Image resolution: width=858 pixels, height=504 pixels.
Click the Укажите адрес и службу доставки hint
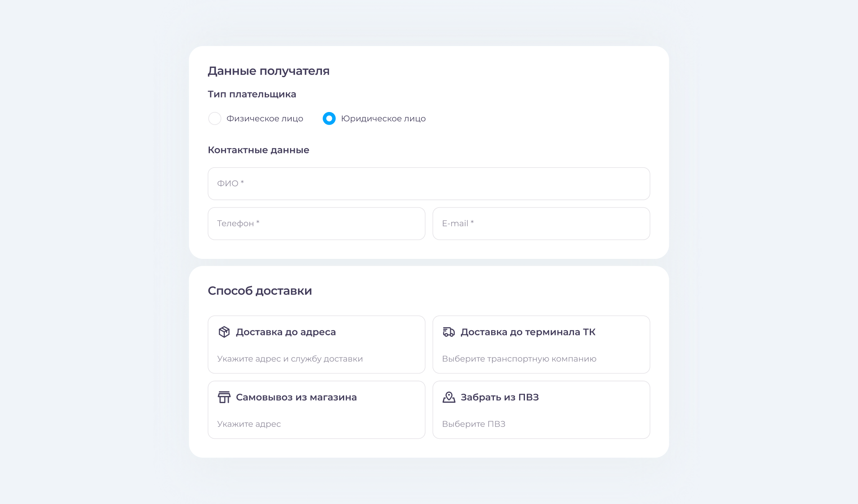(x=290, y=359)
